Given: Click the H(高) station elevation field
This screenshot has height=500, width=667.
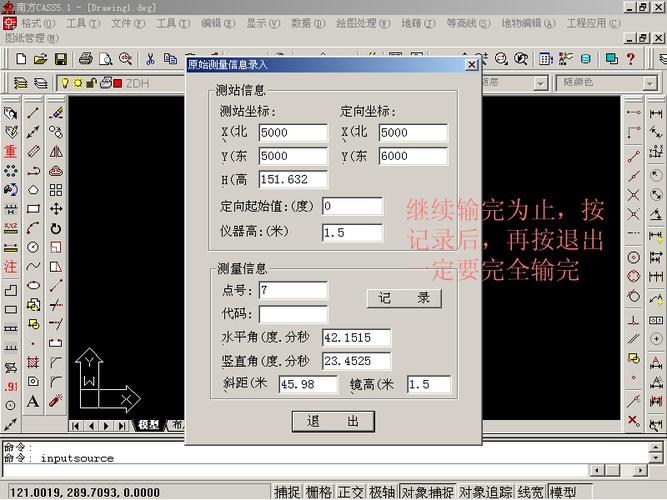Looking at the screenshot, I should [293, 179].
